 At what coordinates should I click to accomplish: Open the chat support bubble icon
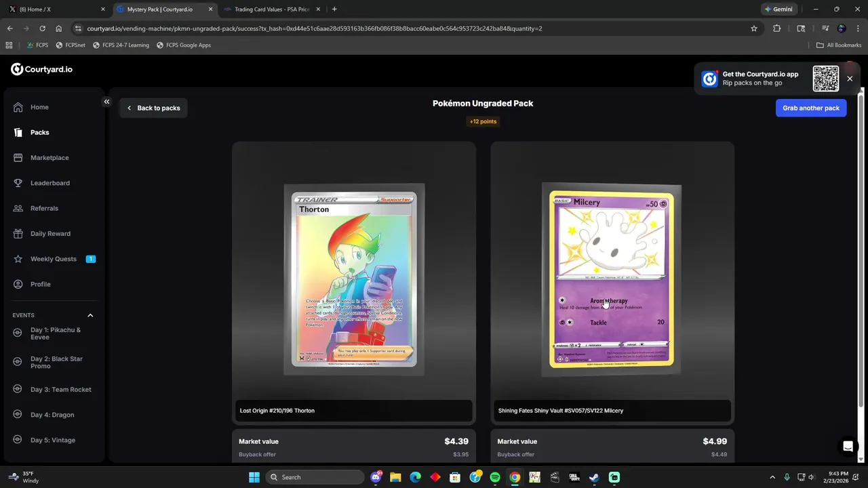[848, 446]
